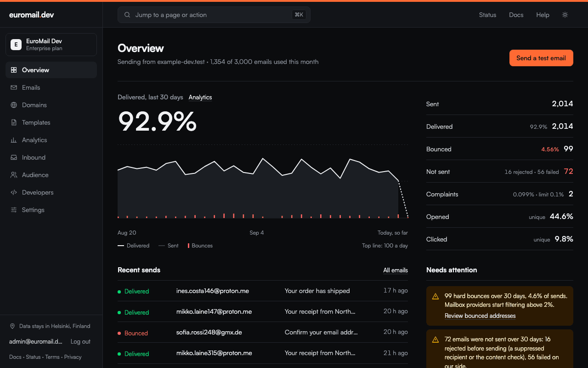
Task: Click the Audience people icon
Action: [x=14, y=175]
